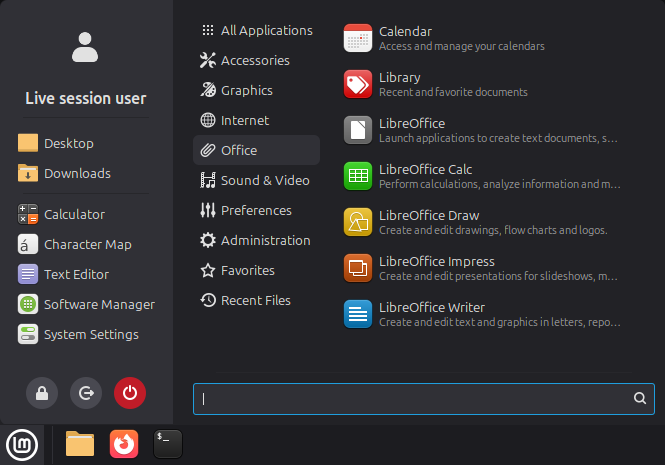The image size is (665, 465).
Task: Open the Downloads folder icon
Action: (x=28, y=173)
